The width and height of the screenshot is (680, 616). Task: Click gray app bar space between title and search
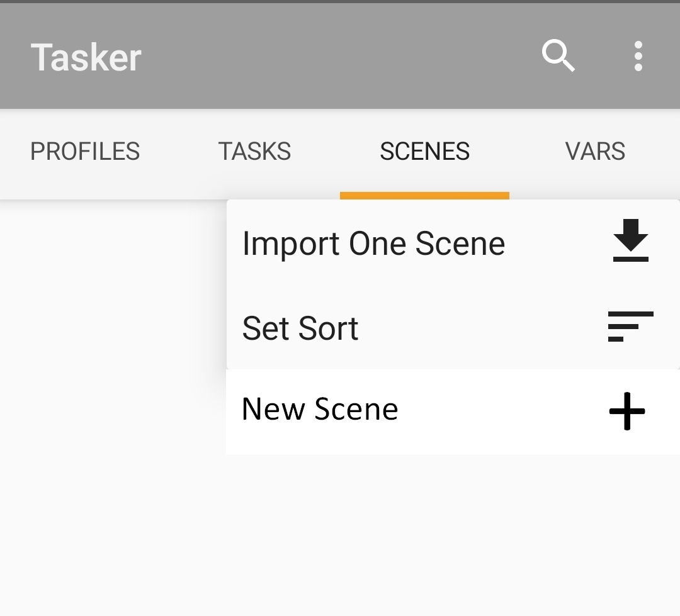pos(340,57)
